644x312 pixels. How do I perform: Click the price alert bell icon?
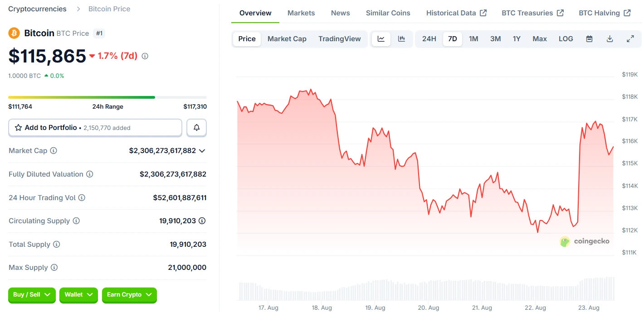click(196, 127)
